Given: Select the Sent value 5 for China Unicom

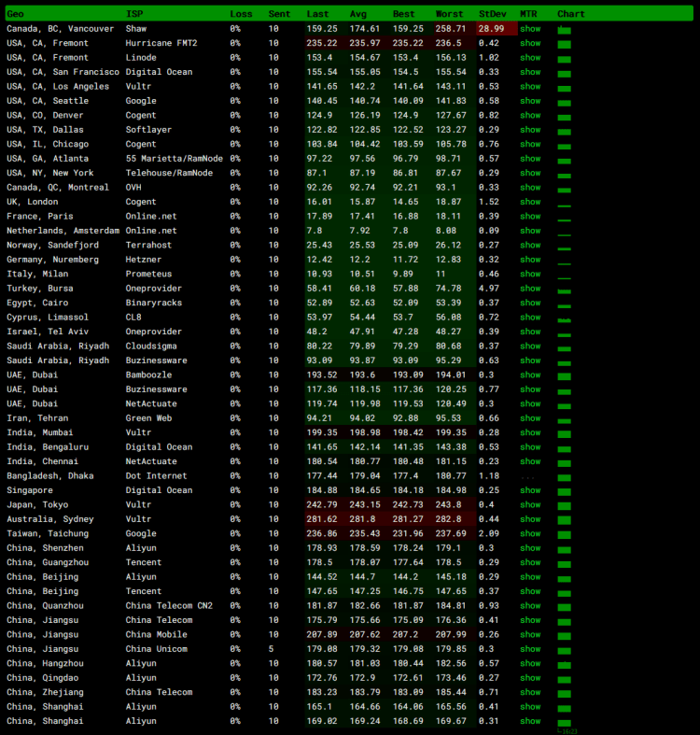Looking at the screenshot, I should (x=271, y=649).
